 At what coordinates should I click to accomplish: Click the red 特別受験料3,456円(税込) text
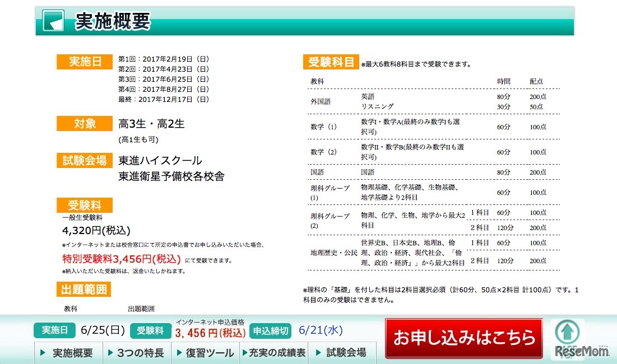click(122, 259)
